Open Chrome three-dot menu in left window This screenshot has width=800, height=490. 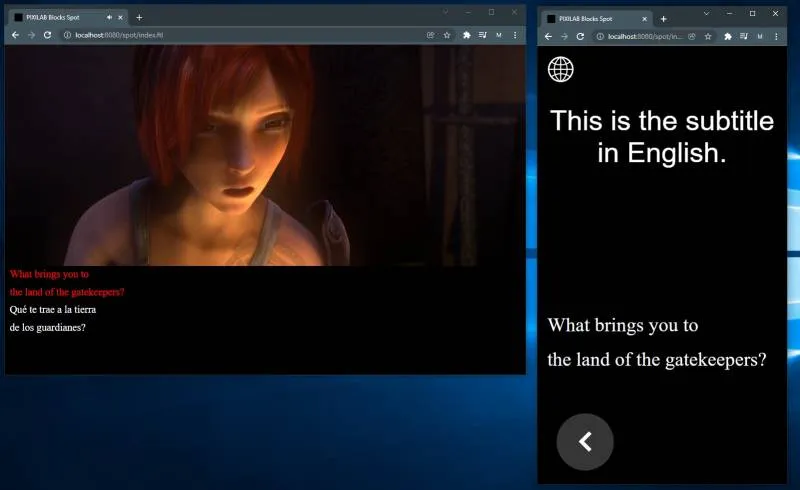click(x=515, y=35)
